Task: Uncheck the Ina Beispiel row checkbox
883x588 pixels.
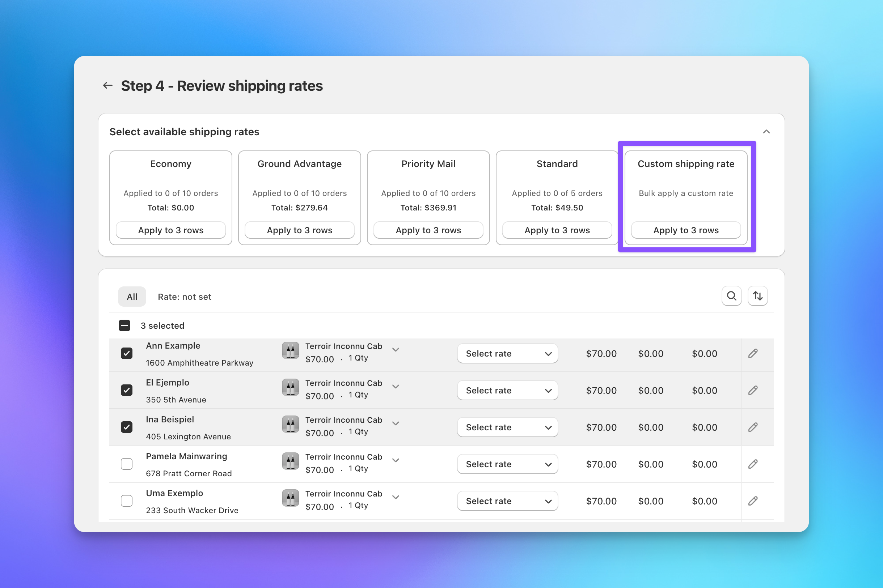Action: [x=127, y=427]
